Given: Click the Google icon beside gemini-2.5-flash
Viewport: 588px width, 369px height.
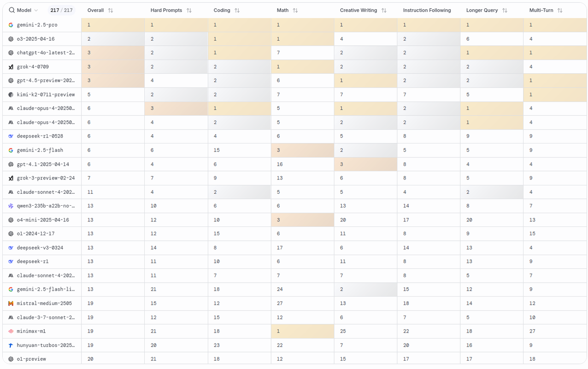Looking at the screenshot, I should pos(11,150).
